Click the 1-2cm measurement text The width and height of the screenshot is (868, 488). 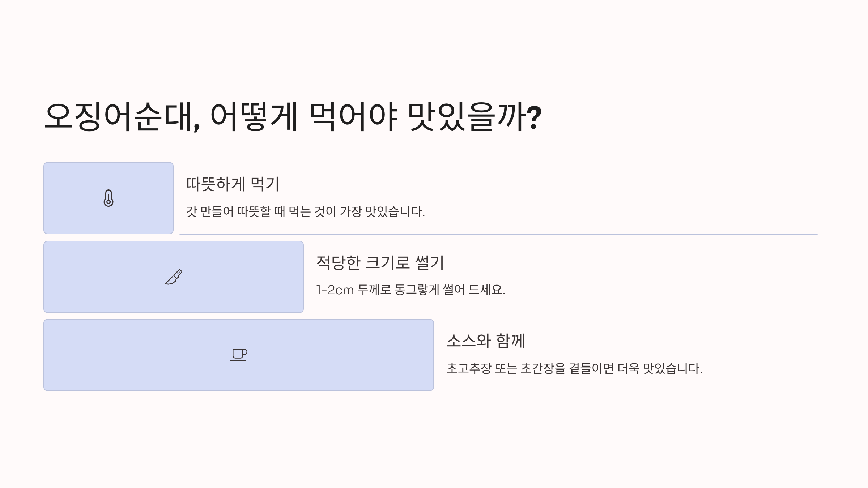pos(335,290)
